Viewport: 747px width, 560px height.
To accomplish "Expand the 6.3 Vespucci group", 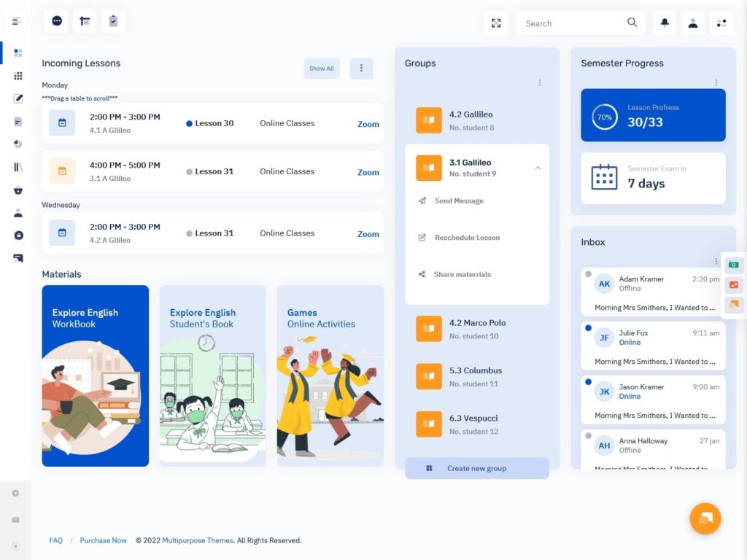I will click(x=477, y=424).
